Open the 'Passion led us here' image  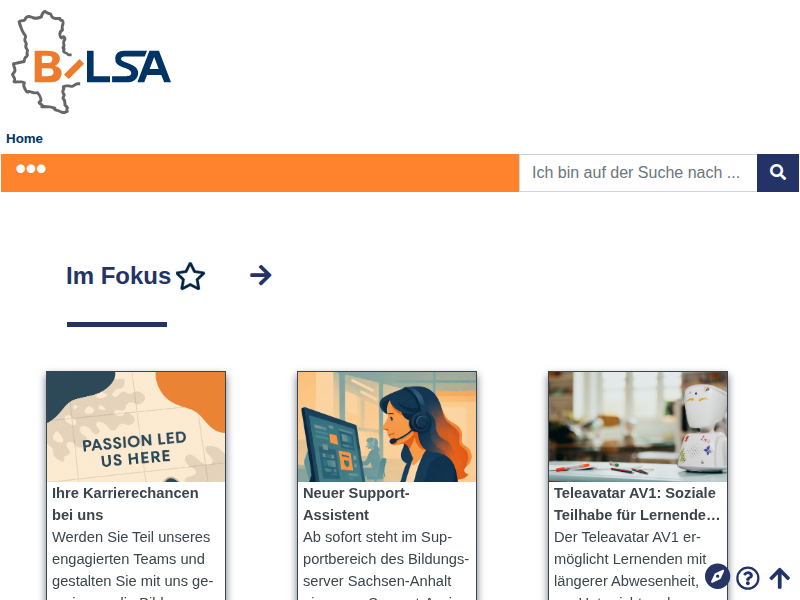(x=136, y=427)
